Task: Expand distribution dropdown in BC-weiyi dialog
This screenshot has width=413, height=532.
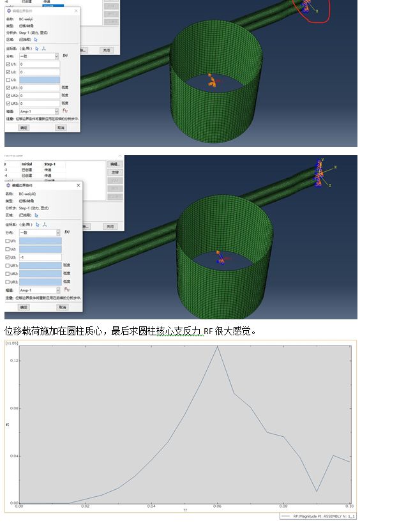Action: pos(56,56)
